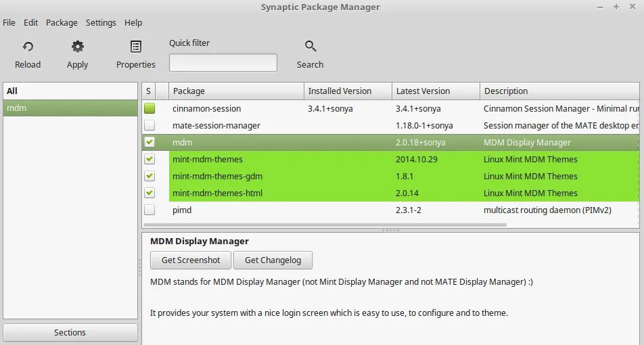Sort by the Package column header
Viewport: 644px width, 345px height.
click(237, 91)
